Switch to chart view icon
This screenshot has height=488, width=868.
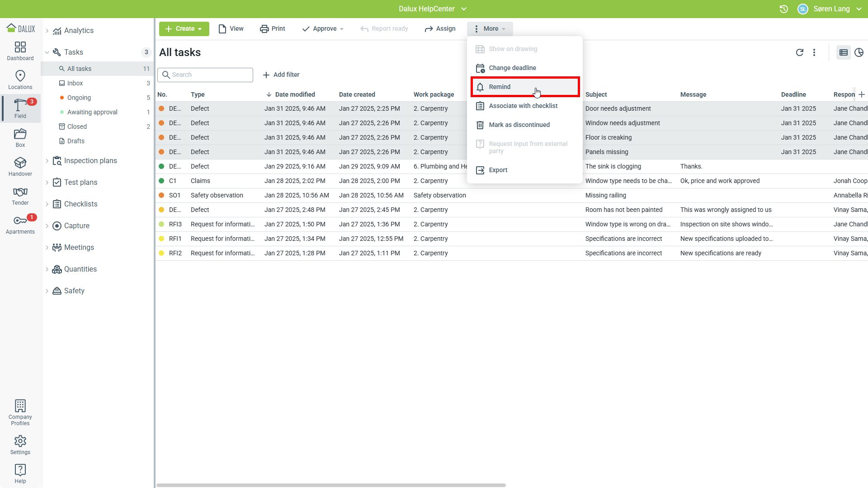click(859, 52)
